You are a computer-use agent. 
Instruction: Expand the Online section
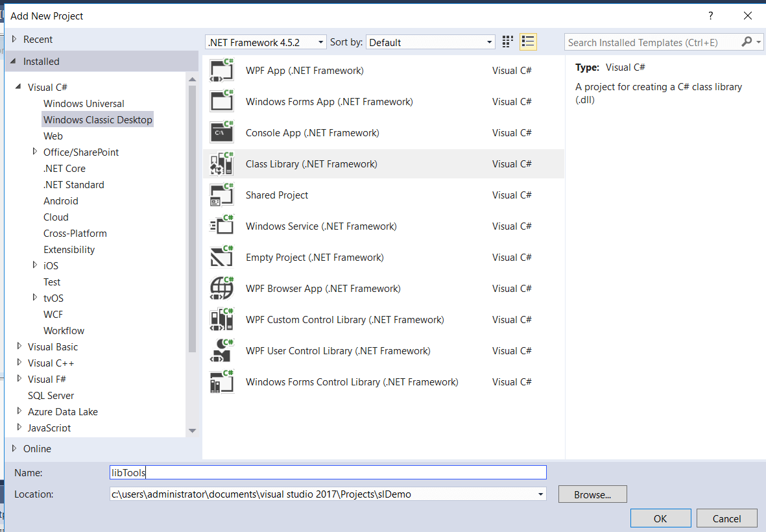click(x=14, y=448)
